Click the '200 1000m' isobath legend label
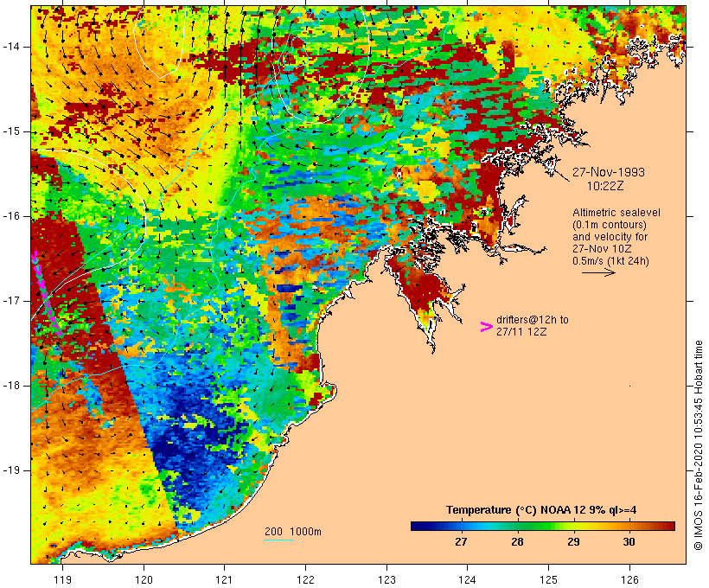Image resolution: width=709 pixels, height=588 pixels. pos(293,532)
